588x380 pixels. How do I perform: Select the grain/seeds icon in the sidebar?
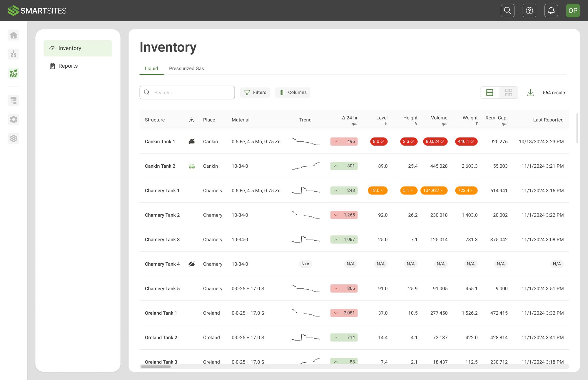coord(14,54)
